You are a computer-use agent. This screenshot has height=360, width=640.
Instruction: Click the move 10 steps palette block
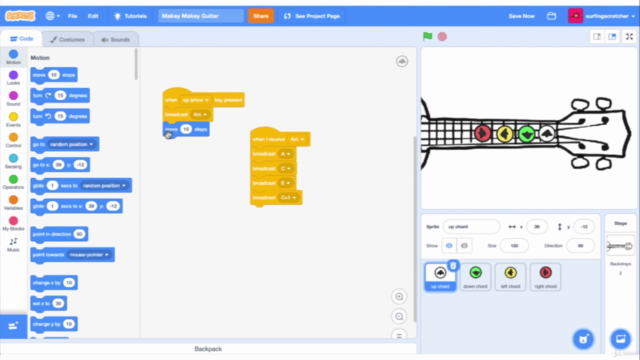pos(54,75)
